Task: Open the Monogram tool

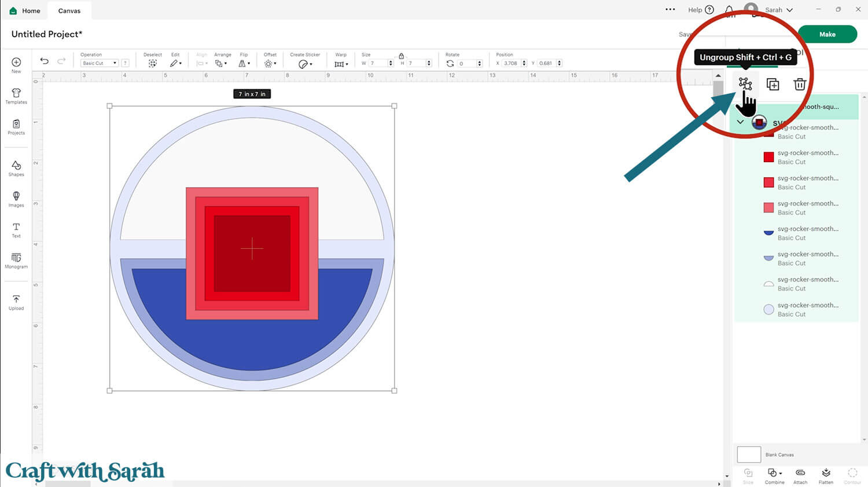Action: coord(16,261)
